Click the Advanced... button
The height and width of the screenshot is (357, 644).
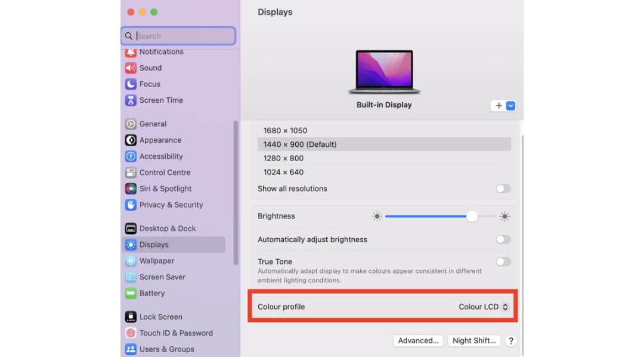[x=418, y=340]
